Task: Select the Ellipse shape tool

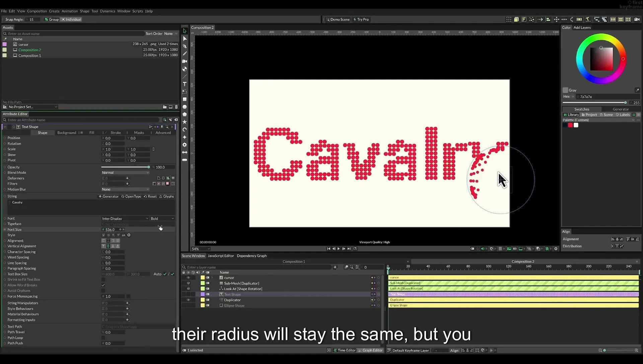Action: [185, 107]
